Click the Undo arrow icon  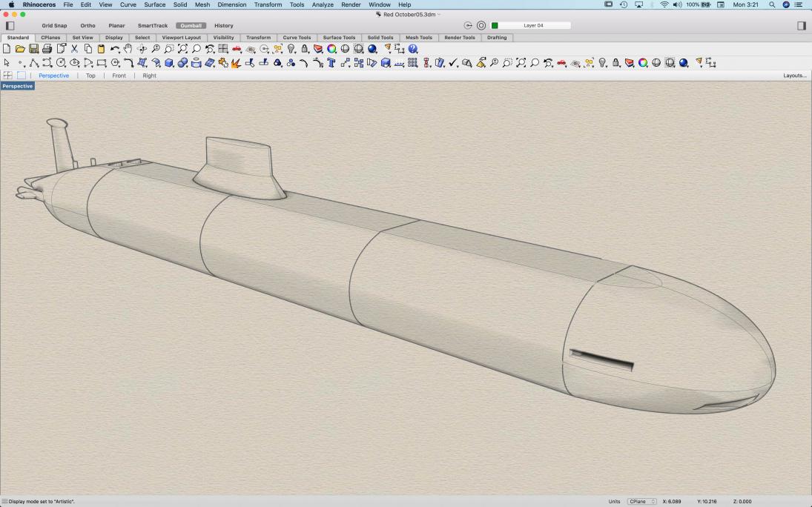[x=115, y=49]
